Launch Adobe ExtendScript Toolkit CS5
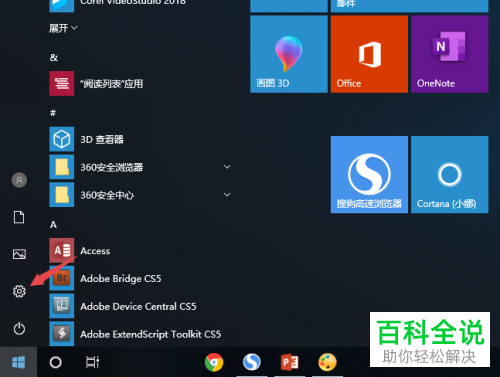 (140, 334)
